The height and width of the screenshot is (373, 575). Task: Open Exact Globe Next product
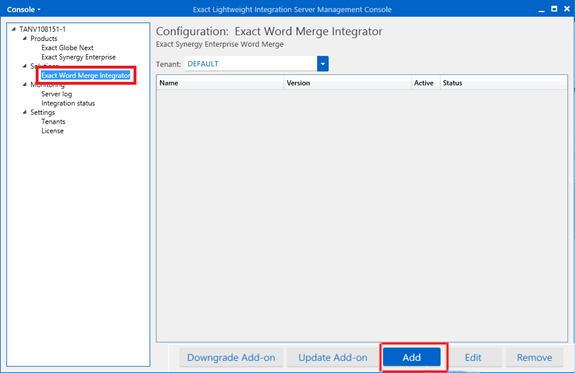67,48
